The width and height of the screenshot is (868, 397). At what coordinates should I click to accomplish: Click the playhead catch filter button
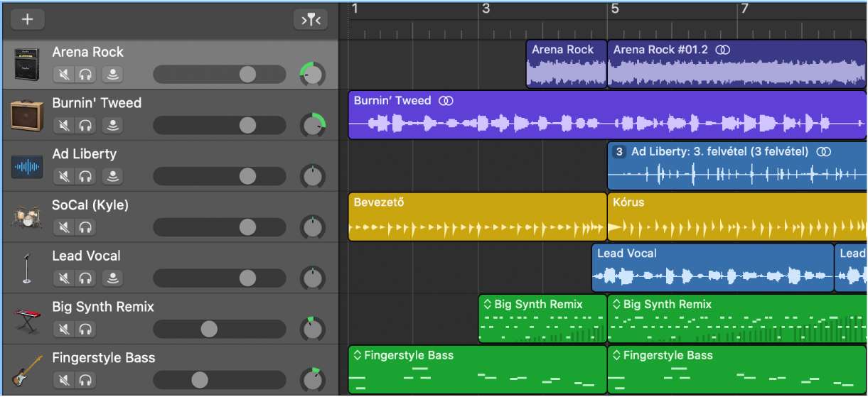point(311,20)
